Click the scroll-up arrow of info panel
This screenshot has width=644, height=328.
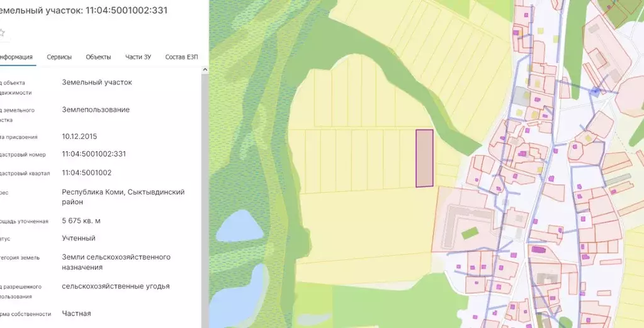[x=205, y=71]
